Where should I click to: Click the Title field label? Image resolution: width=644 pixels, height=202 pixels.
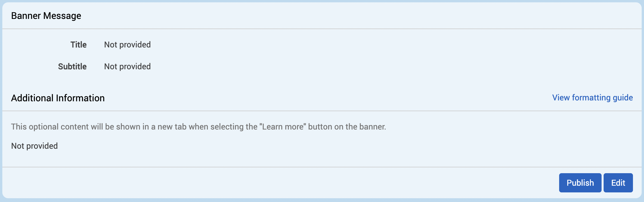point(78,45)
